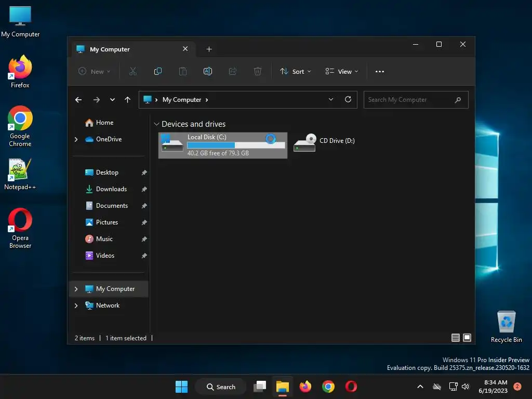Viewport: 532px width, 399px height.
Task: Open clock and date flyout
Action: [x=493, y=387]
